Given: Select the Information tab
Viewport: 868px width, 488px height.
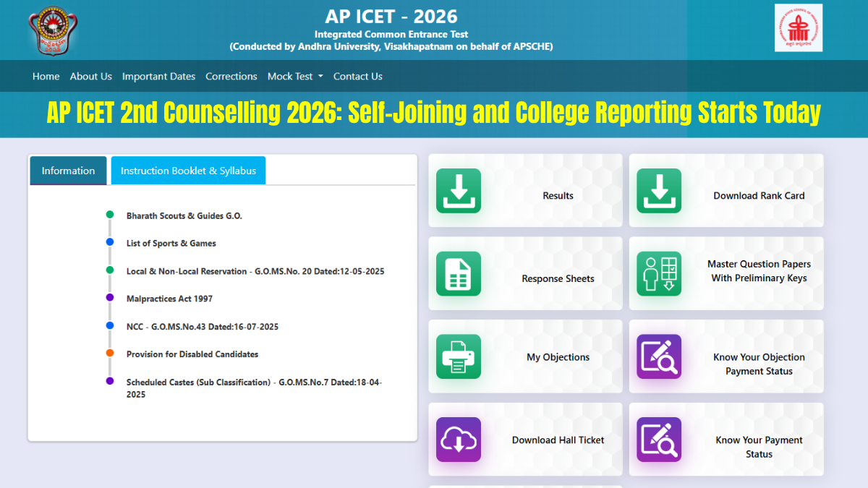Looking at the screenshot, I should click(68, 171).
